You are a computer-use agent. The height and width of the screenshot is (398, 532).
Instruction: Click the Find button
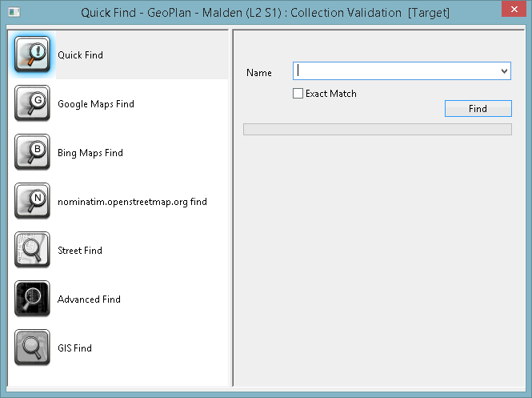[478, 108]
